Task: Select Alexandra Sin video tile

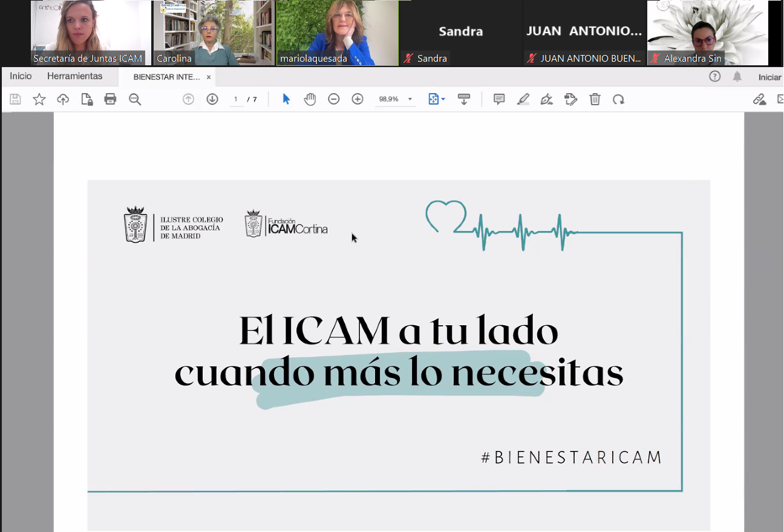Action: (x=708, y=33)
